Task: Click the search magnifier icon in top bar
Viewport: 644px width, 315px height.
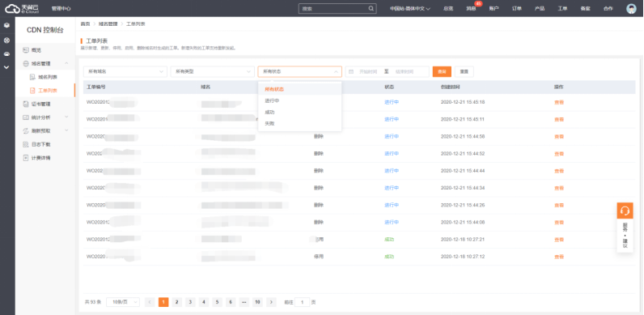Action: coord(371,8)
